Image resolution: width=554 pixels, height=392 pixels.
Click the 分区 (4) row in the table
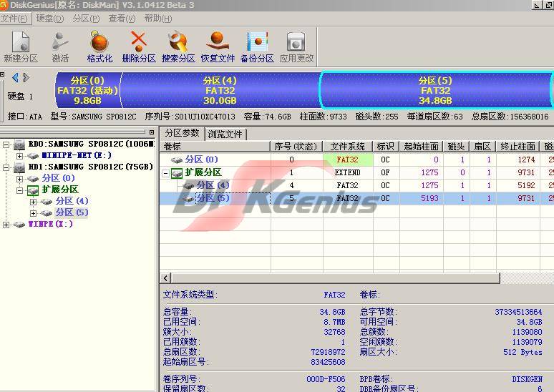[357, 185]
